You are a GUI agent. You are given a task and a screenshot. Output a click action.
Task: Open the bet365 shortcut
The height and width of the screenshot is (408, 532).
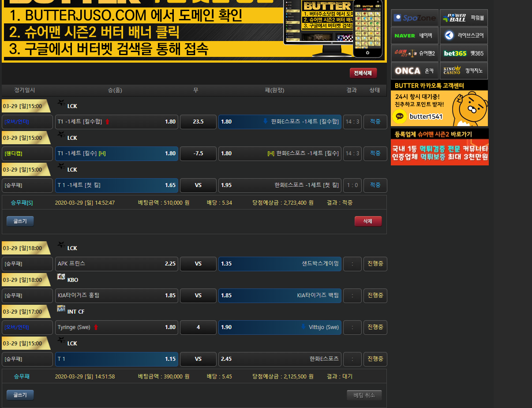pos(464,53)
